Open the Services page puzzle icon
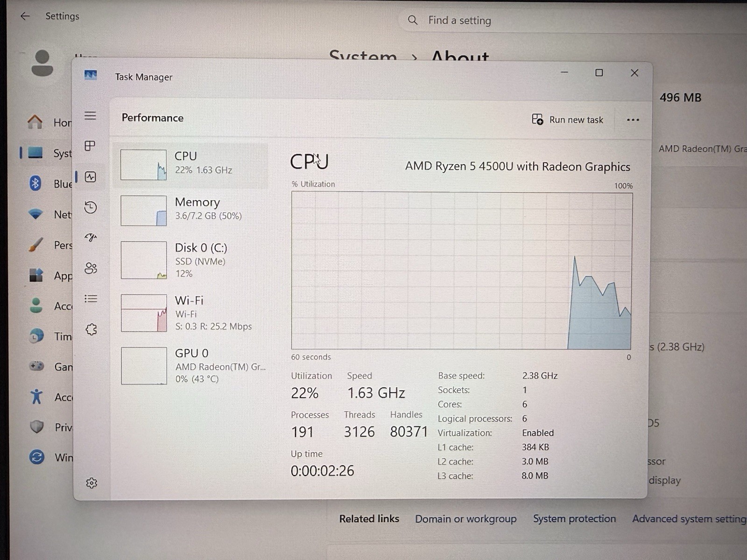The width and height of the screenshot is (747, 560). (x=92, y=329)
